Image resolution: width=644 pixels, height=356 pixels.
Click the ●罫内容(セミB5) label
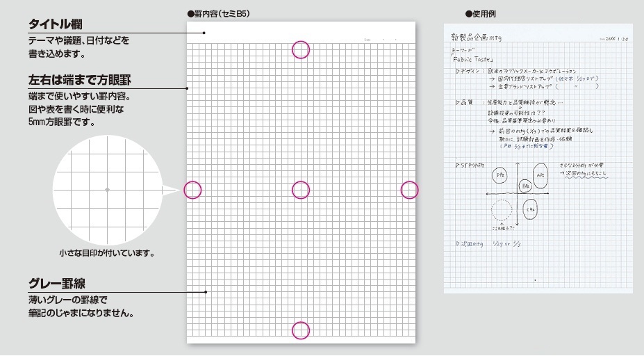218,14
